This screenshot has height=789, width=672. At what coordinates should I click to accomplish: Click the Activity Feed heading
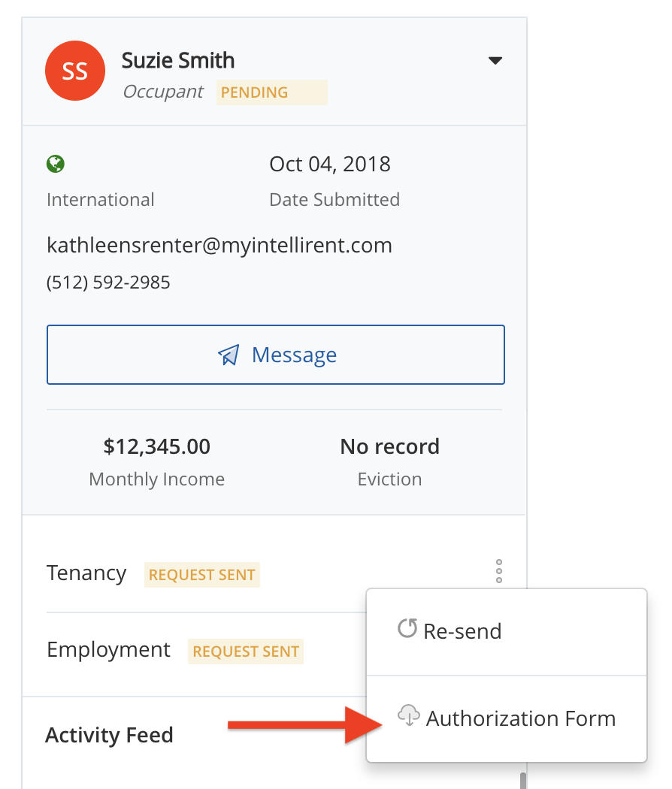[109, 735]
